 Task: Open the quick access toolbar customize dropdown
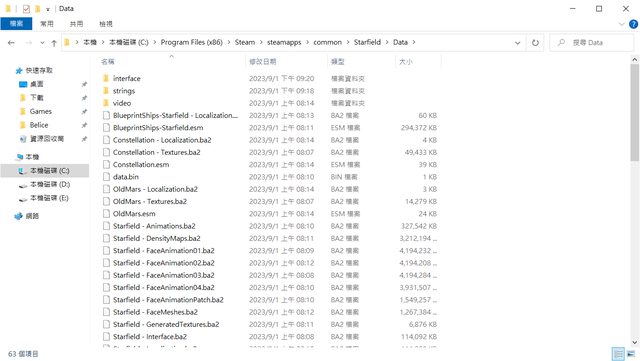pyautogui.click(x=48, y=9)
